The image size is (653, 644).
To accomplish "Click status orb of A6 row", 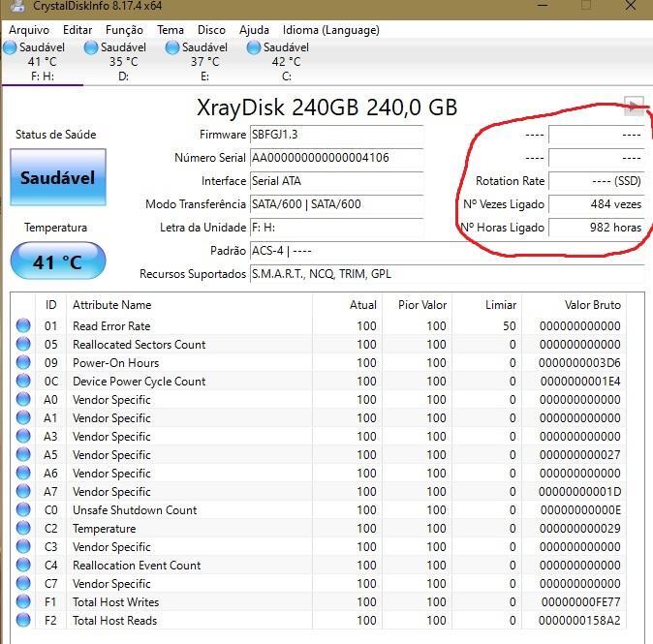I will (x=23, y=473).
